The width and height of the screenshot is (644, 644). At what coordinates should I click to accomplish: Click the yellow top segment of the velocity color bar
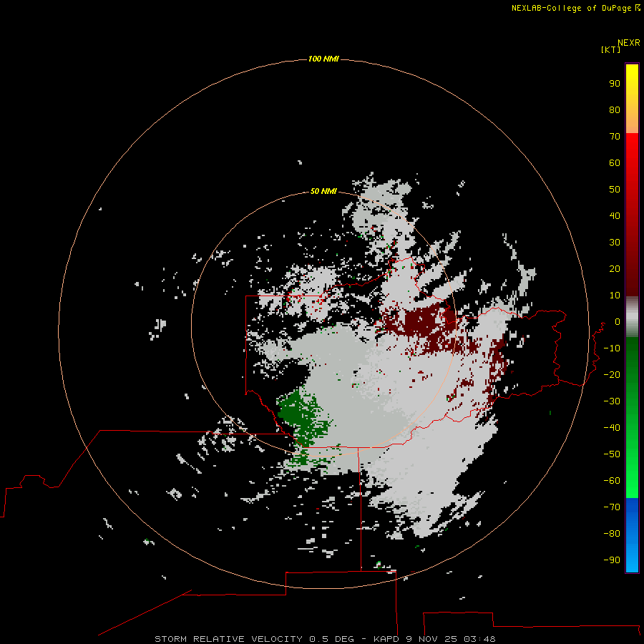pos(632,99)
